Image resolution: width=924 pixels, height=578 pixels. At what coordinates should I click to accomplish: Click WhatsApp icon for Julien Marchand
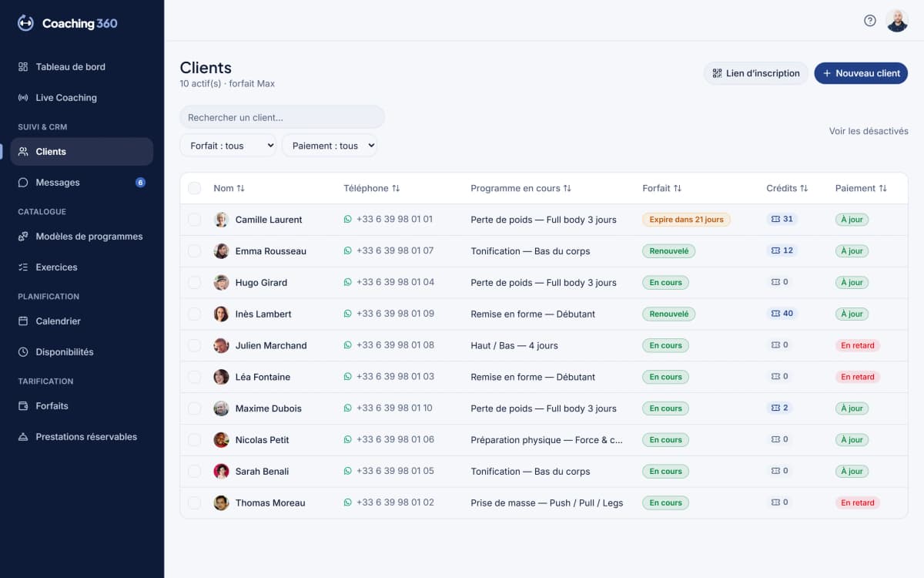(347, 345)
